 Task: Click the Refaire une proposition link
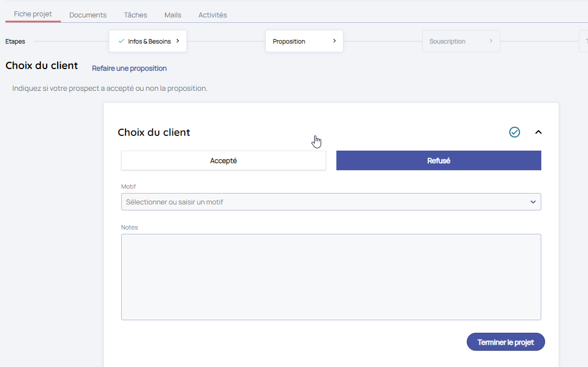point(129,69)
